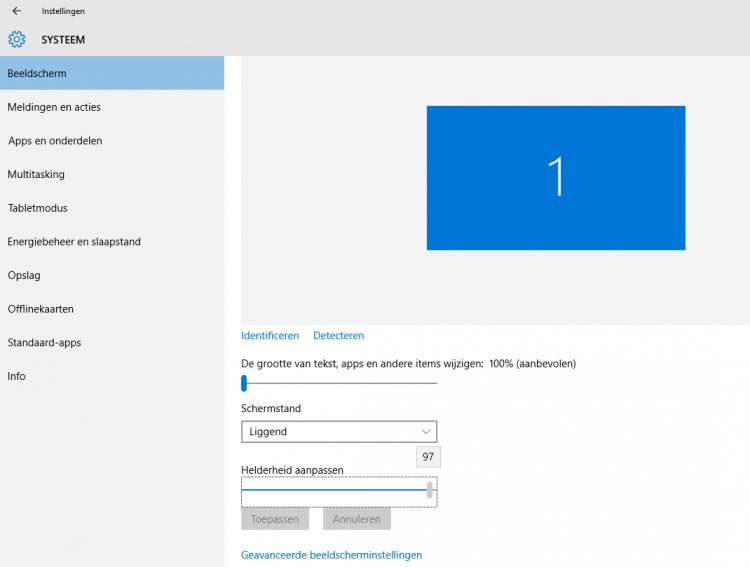750x567 pixels.
Task: Click the text size scaling slider handle
Action: coord(244,382)
